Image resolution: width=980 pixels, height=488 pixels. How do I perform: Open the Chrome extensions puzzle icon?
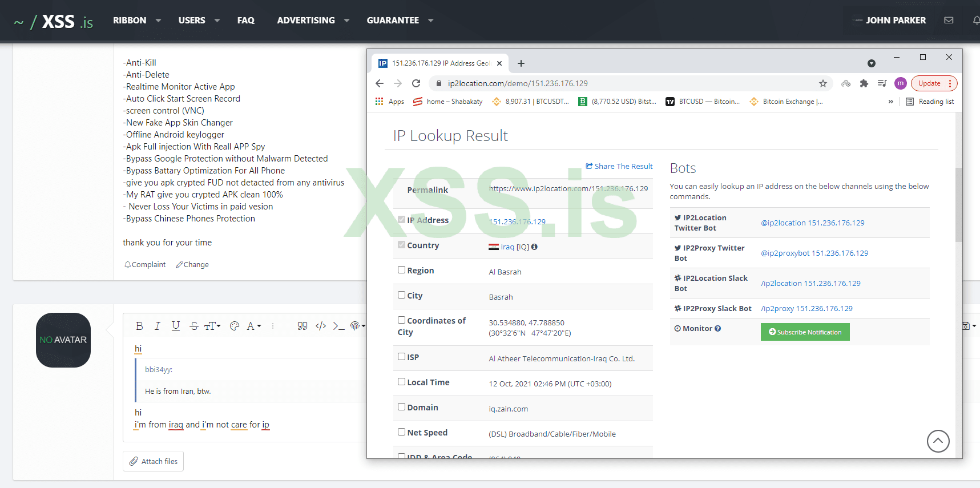tap(864, 83)
